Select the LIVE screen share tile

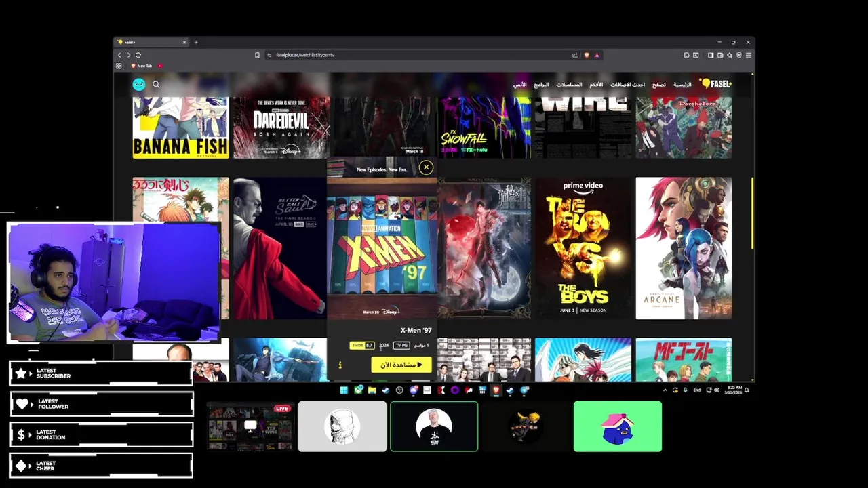(250, 426)
